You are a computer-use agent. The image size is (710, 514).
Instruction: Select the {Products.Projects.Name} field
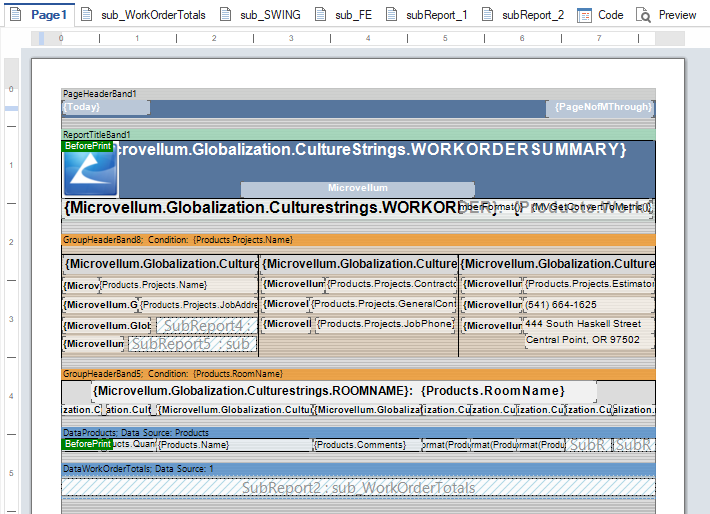[178, 285]
